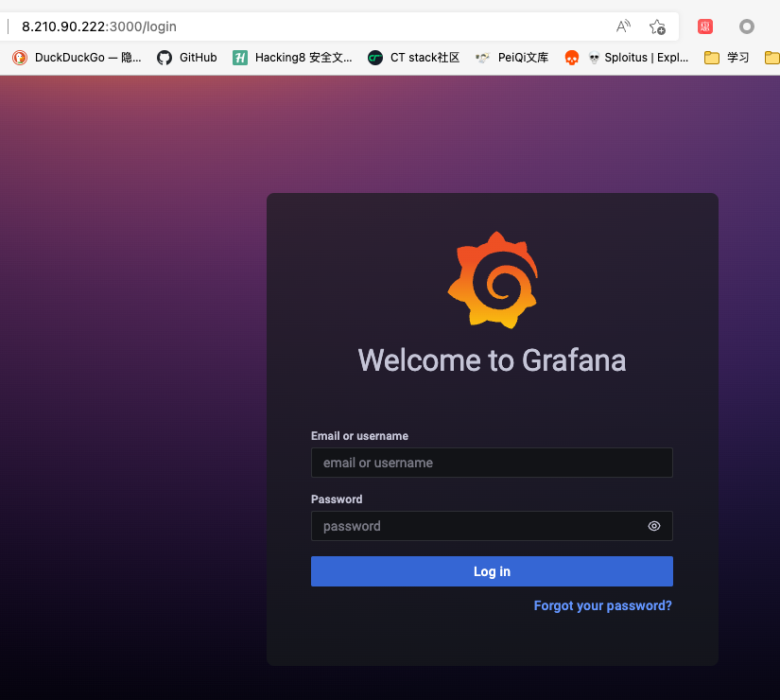Click the Grafana logo
This screenshot has height=700, width=780.
[493, 280]
